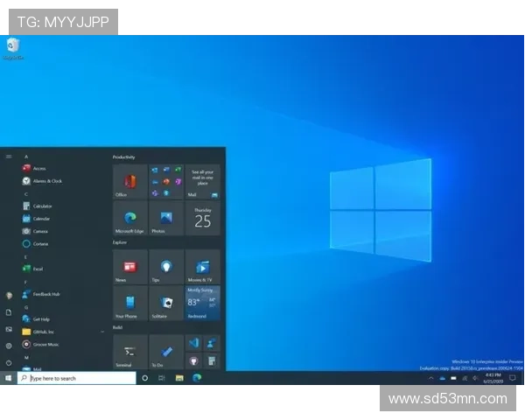Screen dimensions: 525x420
Task: Launch Microsoft Edge from the Start tiles
Action: pyautogui.click(x=129, y=219)
